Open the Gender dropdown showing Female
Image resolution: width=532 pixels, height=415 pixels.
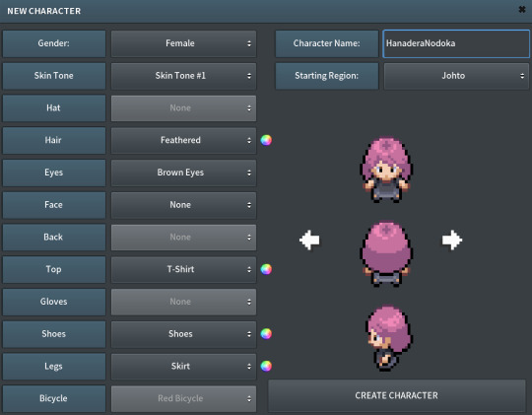pos(183,43)
